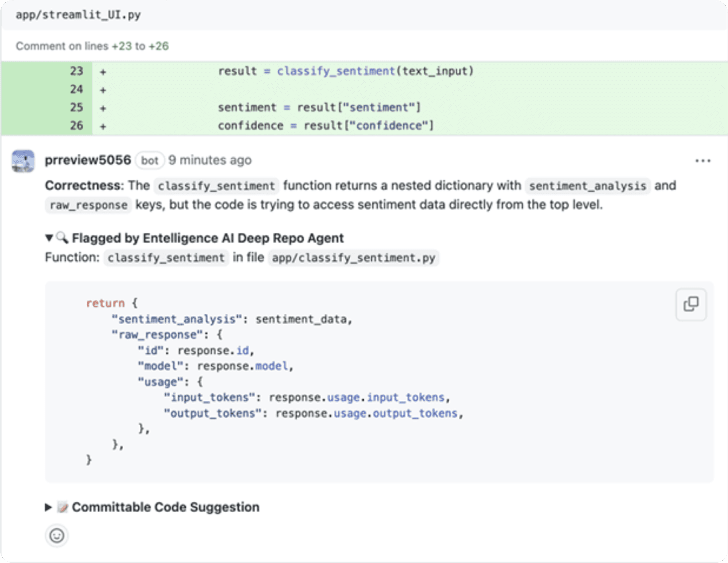Click the plus marker on line 24
Screen dimensions: 728x563
point(103,90)
